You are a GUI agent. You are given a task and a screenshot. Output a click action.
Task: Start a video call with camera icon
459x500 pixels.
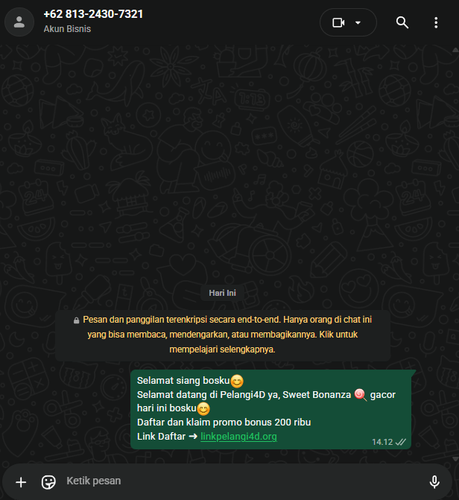(x=338, y=23)
